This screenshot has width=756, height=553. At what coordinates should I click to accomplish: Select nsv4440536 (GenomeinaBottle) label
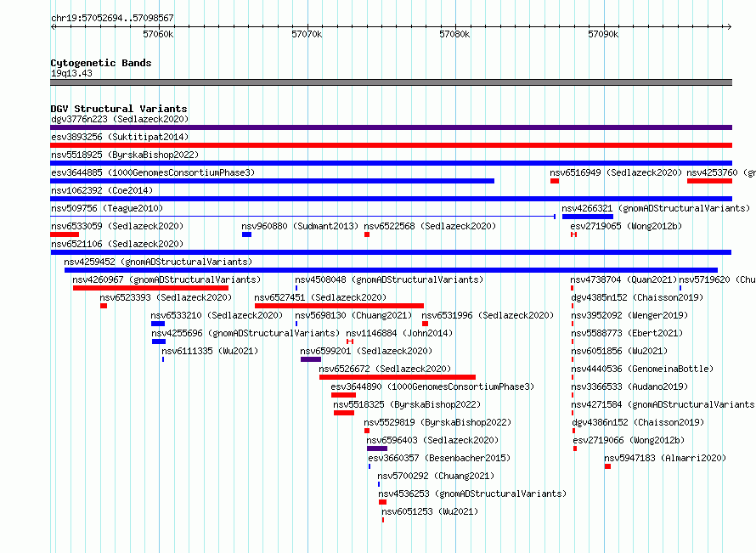641,369
